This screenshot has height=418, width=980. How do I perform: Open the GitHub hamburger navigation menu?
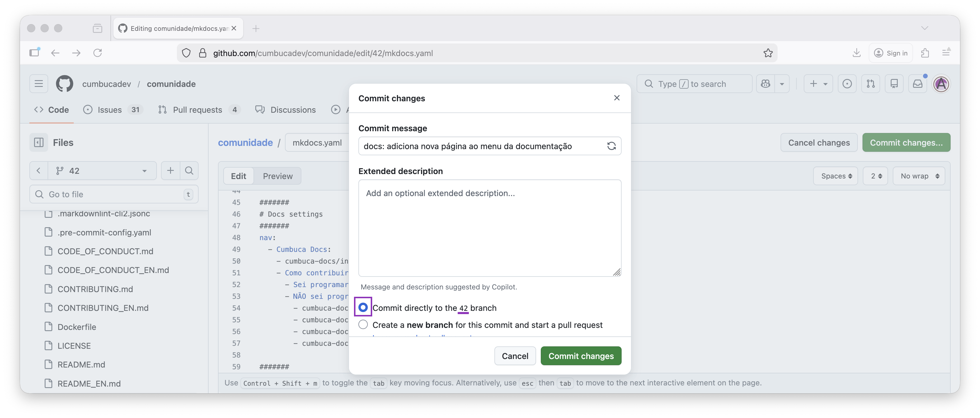pos(38,84)
